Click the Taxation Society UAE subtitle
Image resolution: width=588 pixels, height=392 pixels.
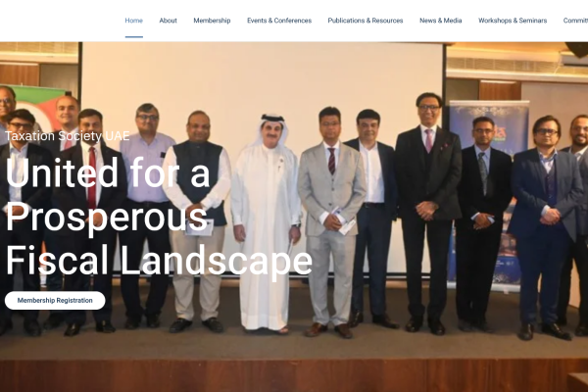click(68, 136)
